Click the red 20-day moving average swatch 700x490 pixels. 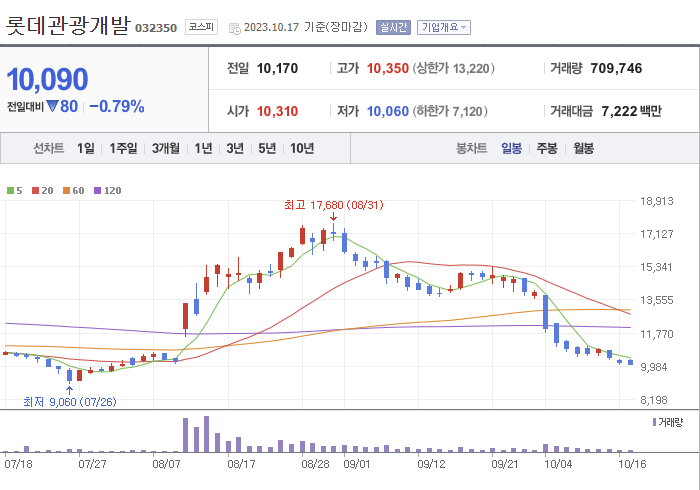pos(36,191)
